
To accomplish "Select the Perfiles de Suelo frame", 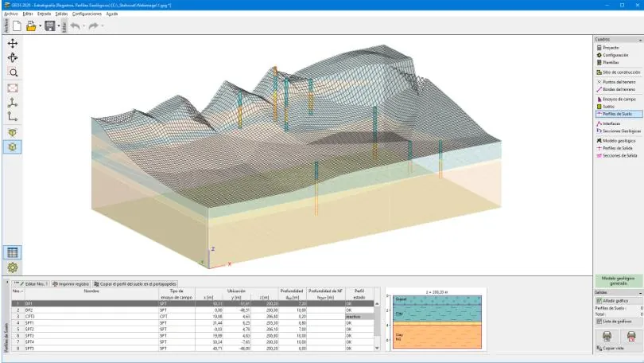I will (x=618, y=114).
